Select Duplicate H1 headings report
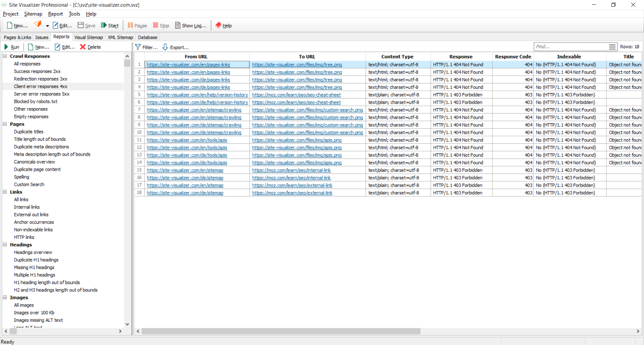This screenshot has width=644, height=345. pyautogui.click(x=36, y=260)
